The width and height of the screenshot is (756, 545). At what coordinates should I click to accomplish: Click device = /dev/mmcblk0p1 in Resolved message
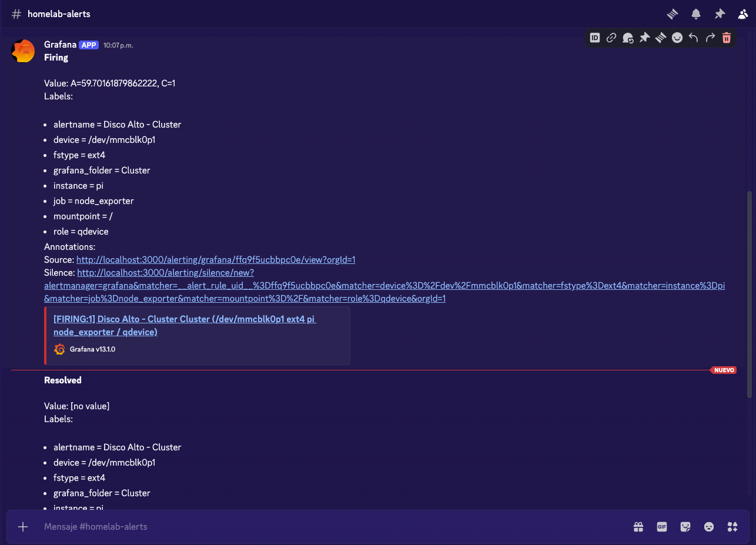click(x=104, y=463)
